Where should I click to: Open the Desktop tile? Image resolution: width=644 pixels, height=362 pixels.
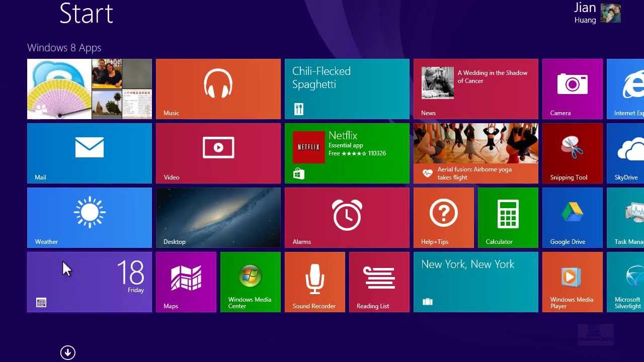(218, 218)
